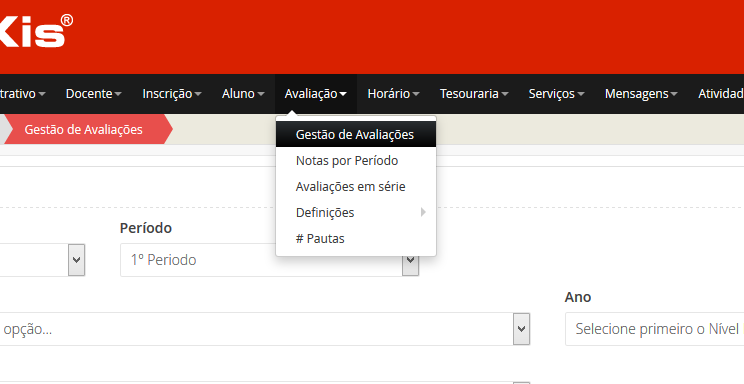Click the dropdown arrow left of Período

click(x=76, y=260)
